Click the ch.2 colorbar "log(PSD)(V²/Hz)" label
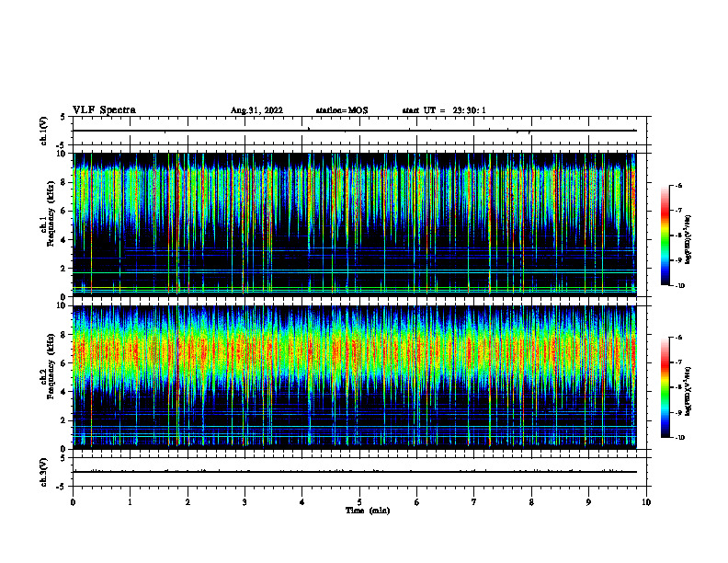Viewport: 728px width, 563px height. click(688, 390)
